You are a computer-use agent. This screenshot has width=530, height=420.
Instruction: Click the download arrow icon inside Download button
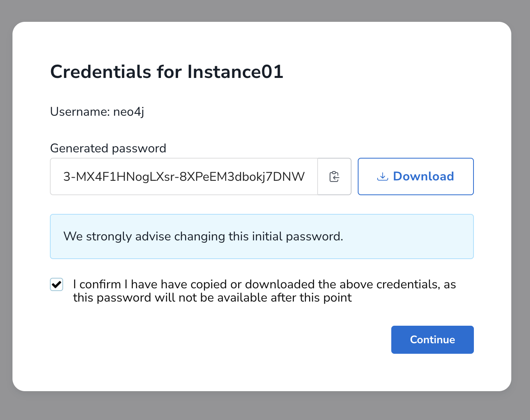coord(382,176)
